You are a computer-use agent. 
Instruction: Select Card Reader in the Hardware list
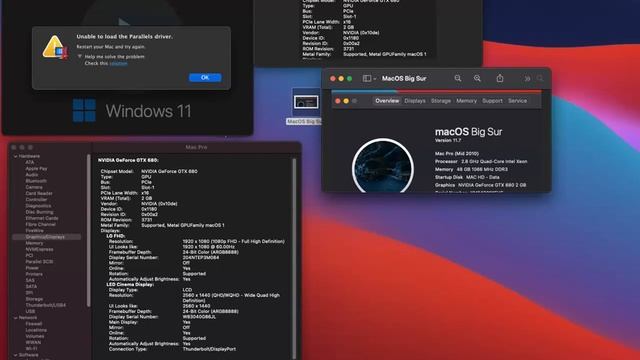(x=39, y=193)
